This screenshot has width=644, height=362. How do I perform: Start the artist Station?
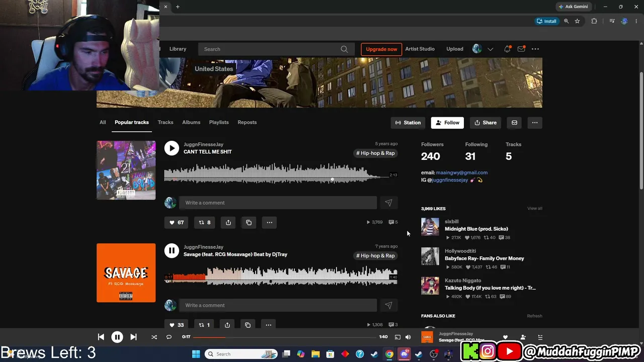coord(408,123)
